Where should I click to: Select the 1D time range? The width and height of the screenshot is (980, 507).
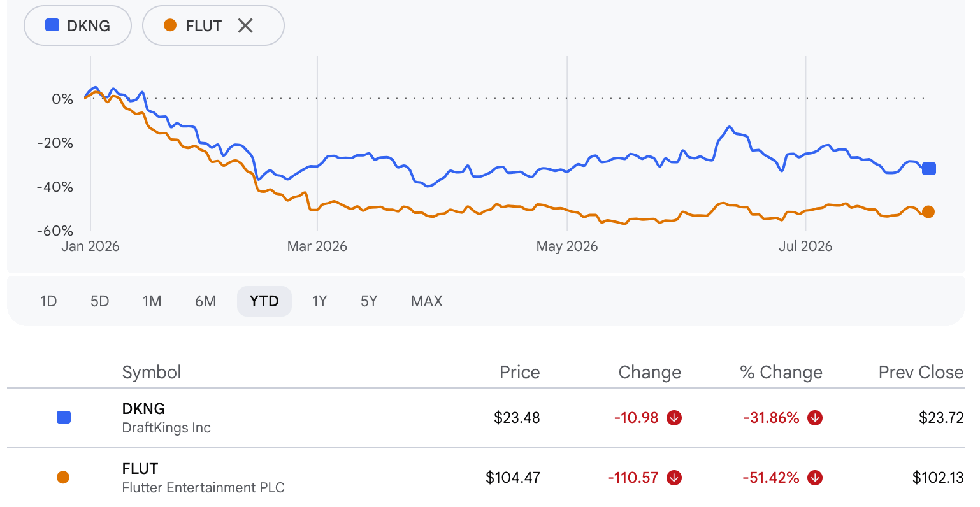[x=48, y=301]
